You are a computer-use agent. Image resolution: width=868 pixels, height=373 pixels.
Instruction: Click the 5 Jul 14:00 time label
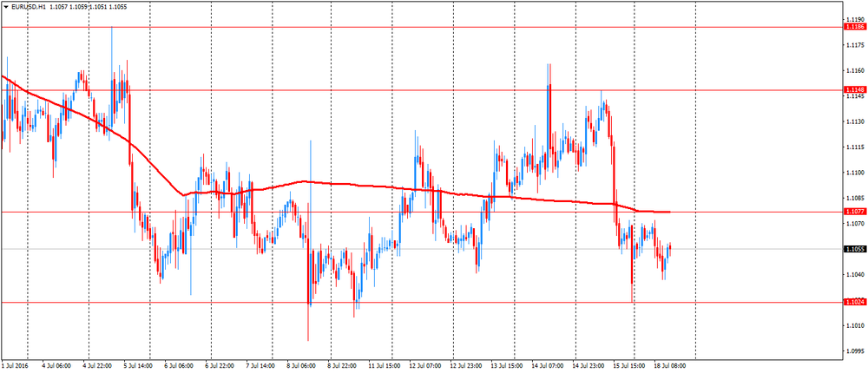pos(137,366)
